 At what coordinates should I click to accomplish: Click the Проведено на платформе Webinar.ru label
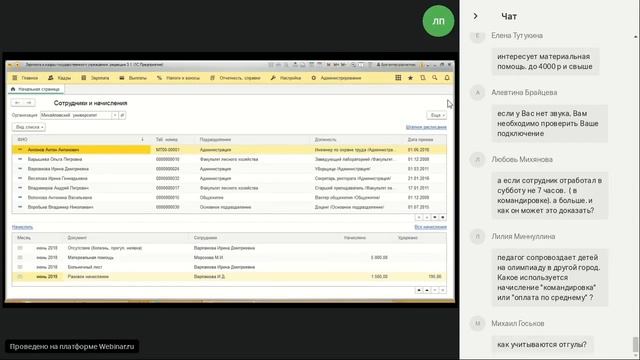point(72,347)
